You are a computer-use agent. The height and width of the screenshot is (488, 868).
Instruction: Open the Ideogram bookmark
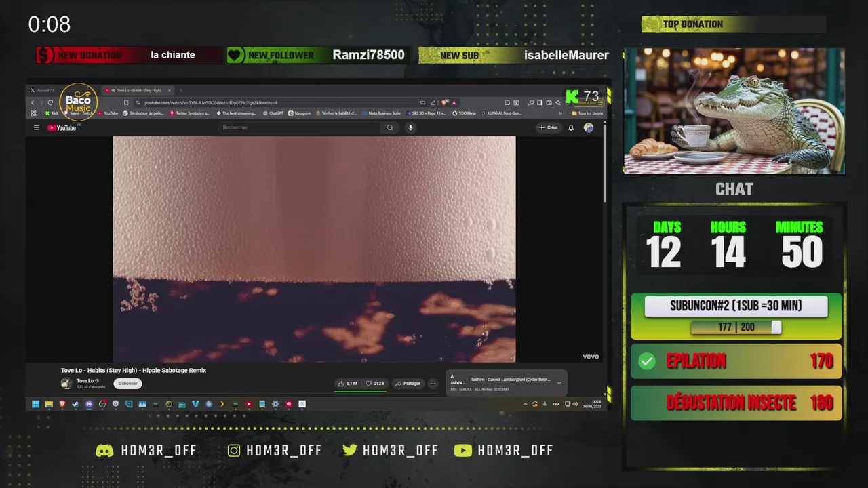pos(299,113)
